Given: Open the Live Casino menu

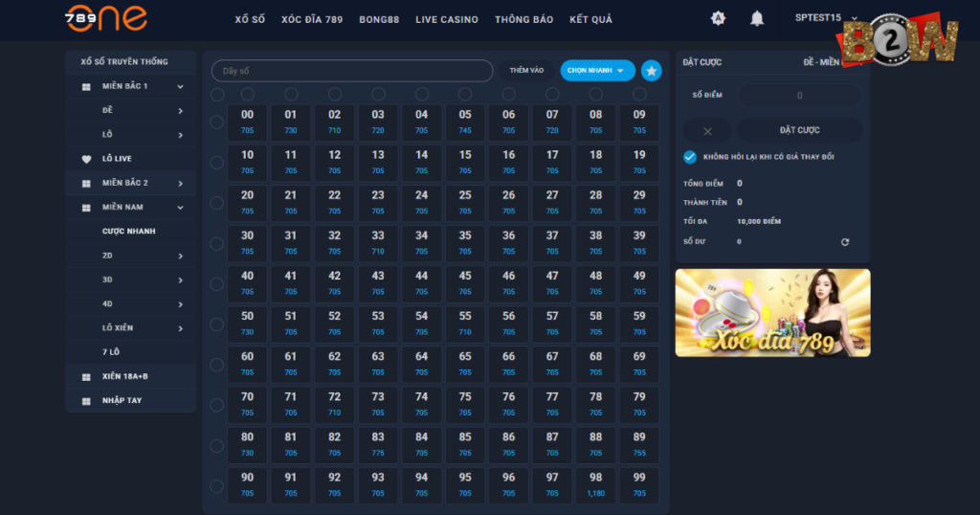Looking at the screenshot, I should [447, 19].
